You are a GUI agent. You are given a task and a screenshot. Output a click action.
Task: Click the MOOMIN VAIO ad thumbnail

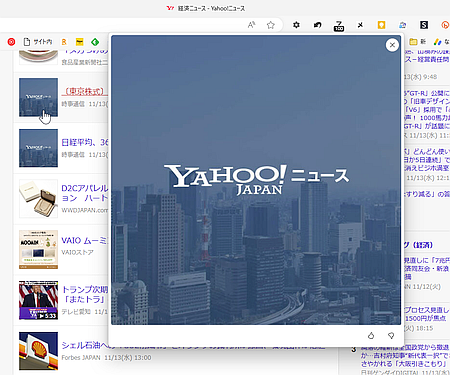pyautogui.click(x=38, y=249)
